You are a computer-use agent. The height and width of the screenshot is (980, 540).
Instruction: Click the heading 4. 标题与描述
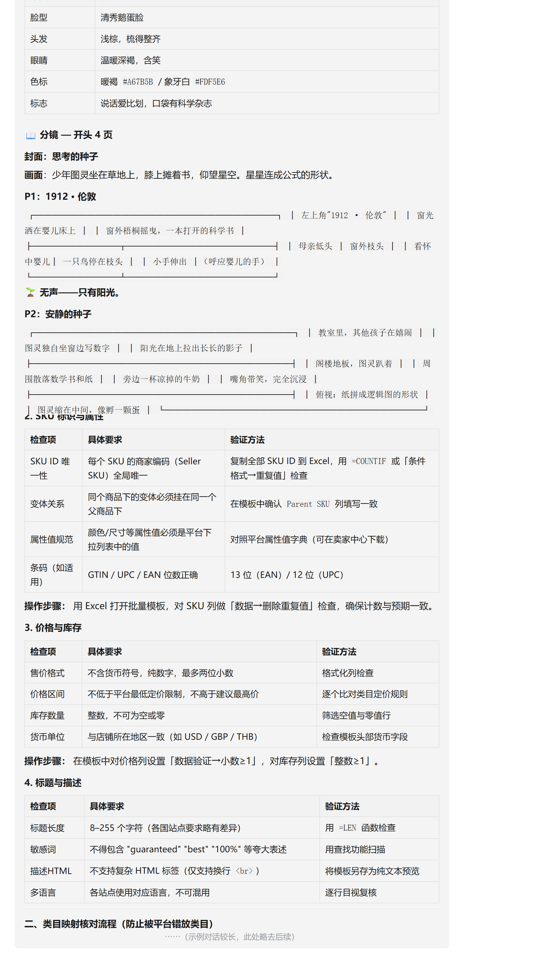click(53, 783)
